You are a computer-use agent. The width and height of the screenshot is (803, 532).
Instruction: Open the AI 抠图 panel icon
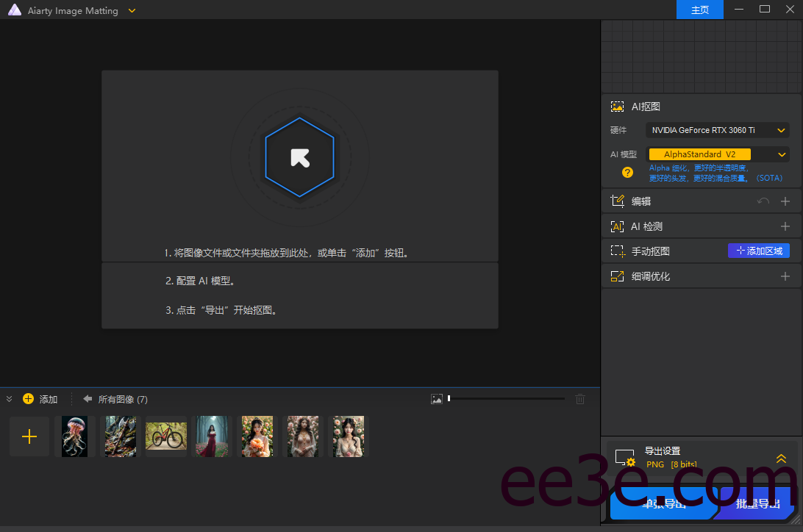pos(617,106)
